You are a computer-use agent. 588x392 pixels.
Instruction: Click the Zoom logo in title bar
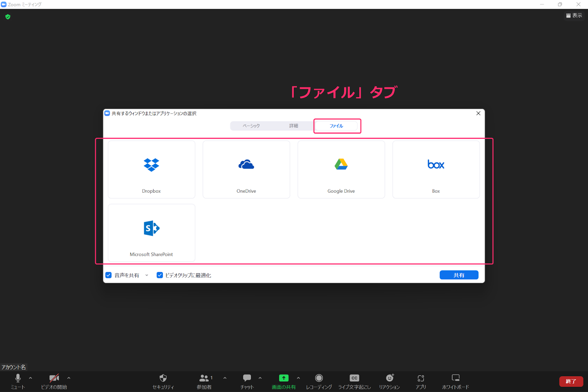[x=4, y=4]
